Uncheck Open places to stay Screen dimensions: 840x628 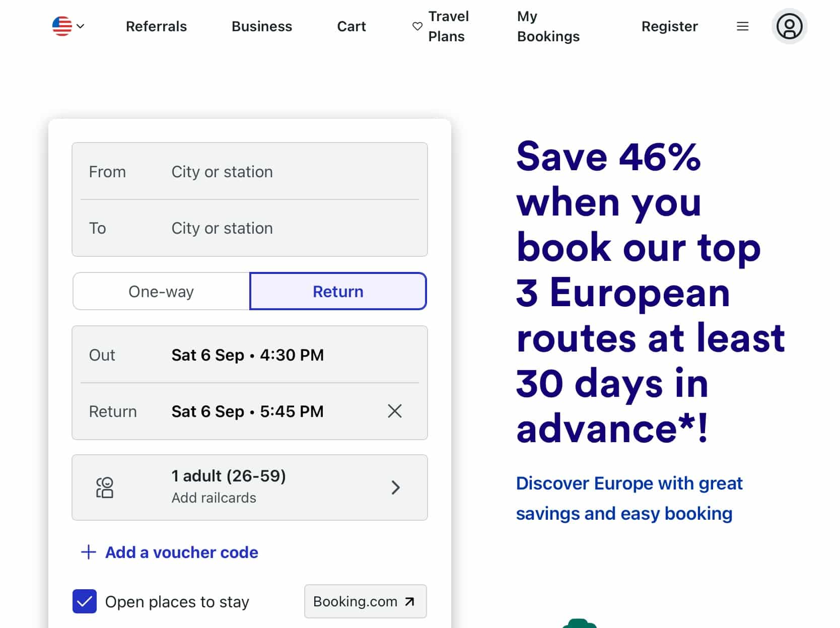click(x=85, y=601)
